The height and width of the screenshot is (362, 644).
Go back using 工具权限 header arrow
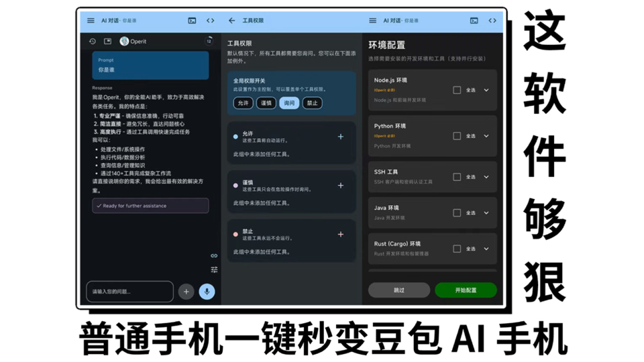coord(232,21)
